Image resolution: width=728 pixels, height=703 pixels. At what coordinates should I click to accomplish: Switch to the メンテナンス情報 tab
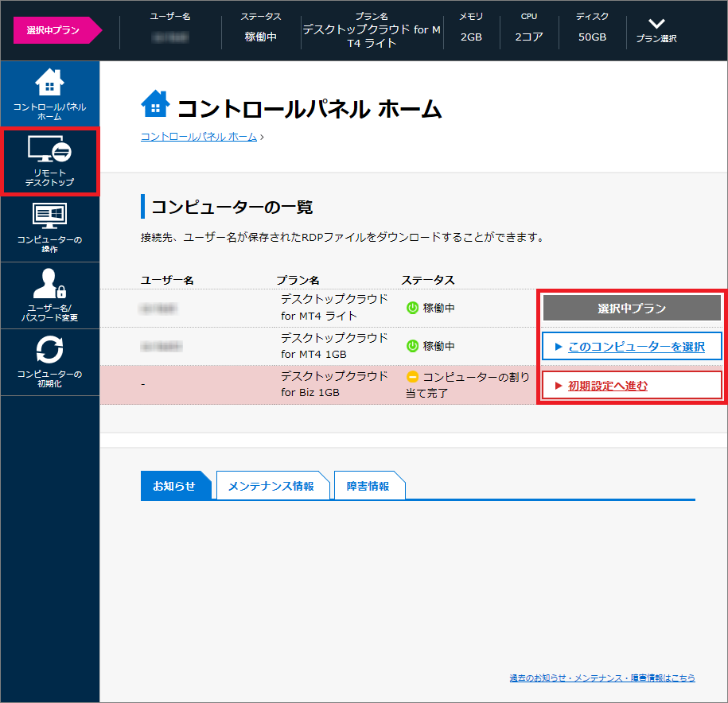[271, 486]
